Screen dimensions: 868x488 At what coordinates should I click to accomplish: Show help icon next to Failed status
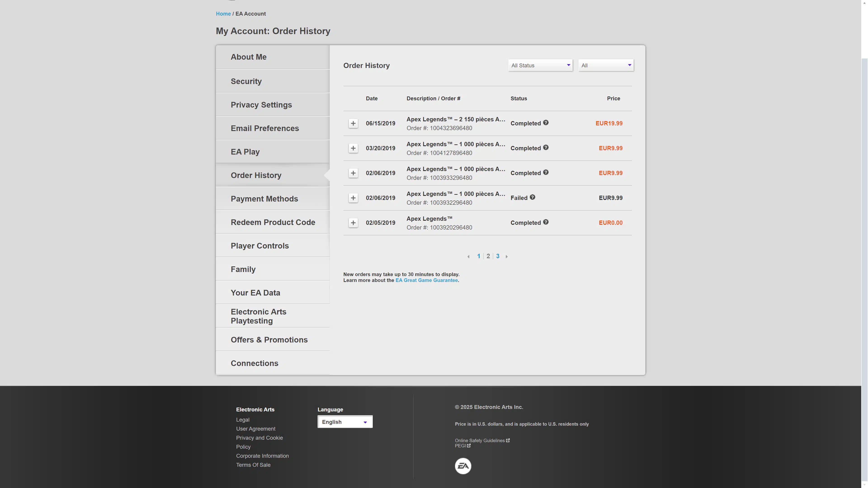click(x=532, y=197)
